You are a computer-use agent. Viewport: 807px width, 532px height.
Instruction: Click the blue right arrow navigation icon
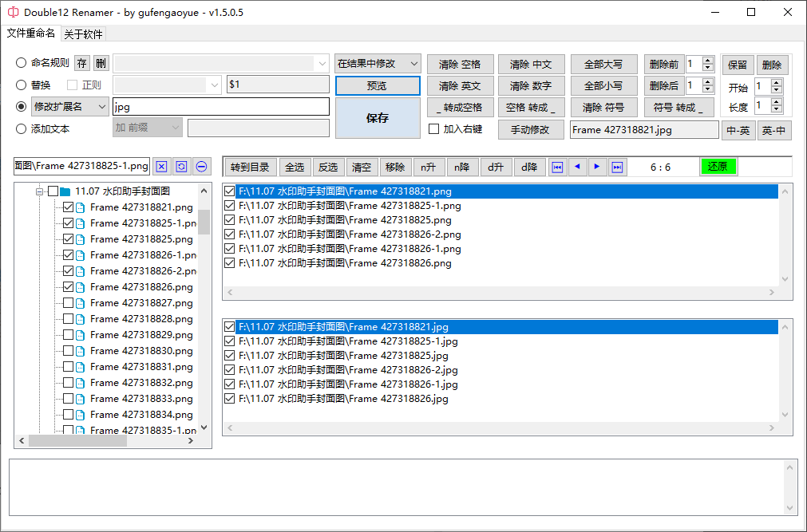(597, 167)
